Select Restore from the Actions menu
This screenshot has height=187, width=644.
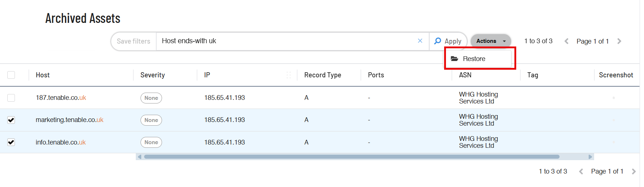tap(474, 59)
